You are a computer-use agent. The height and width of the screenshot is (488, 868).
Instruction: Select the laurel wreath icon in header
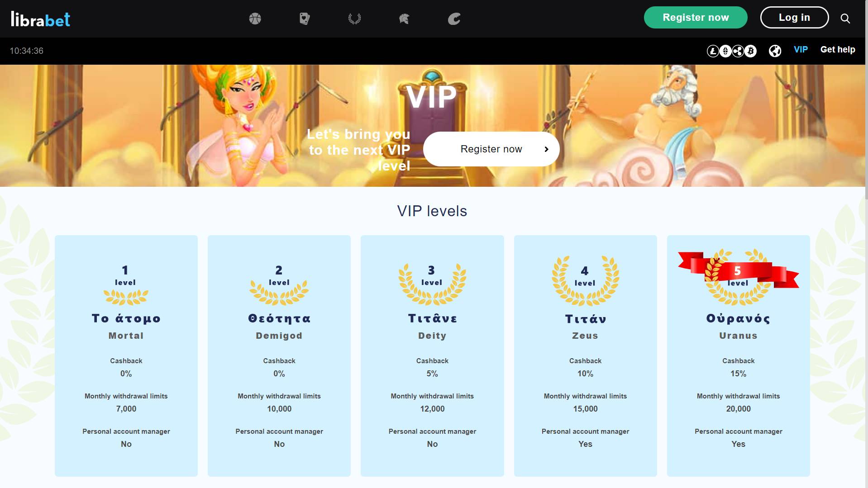354,19
